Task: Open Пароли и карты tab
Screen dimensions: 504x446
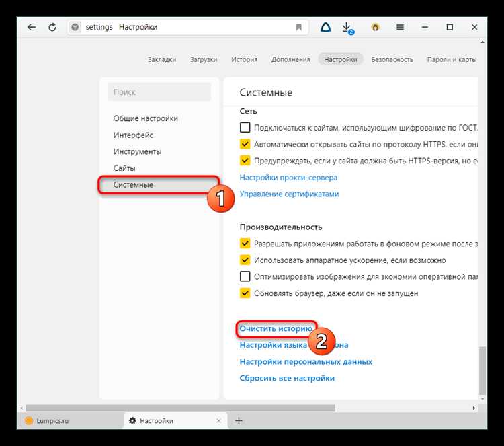Action: (x=452, y=59)
